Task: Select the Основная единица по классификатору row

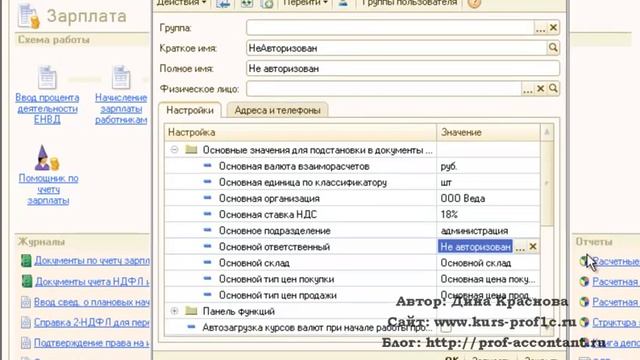Action: tap(353, 182)
